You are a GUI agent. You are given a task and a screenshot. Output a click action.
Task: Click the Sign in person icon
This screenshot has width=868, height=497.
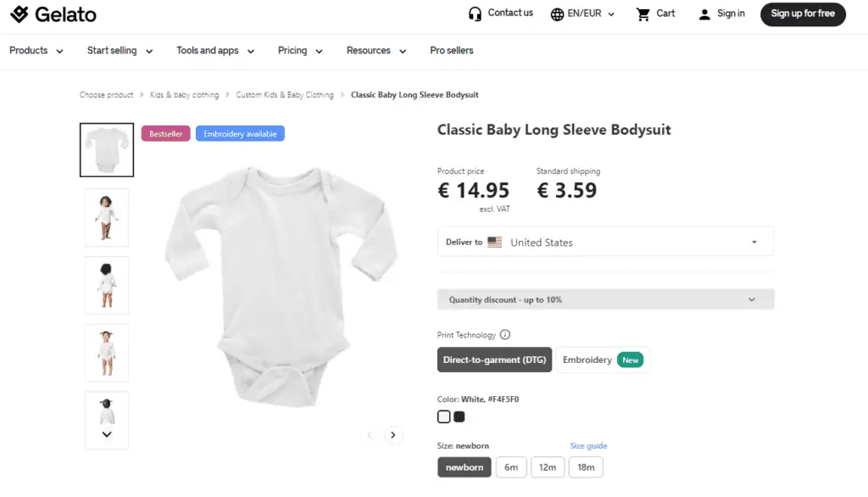[704, 14]
